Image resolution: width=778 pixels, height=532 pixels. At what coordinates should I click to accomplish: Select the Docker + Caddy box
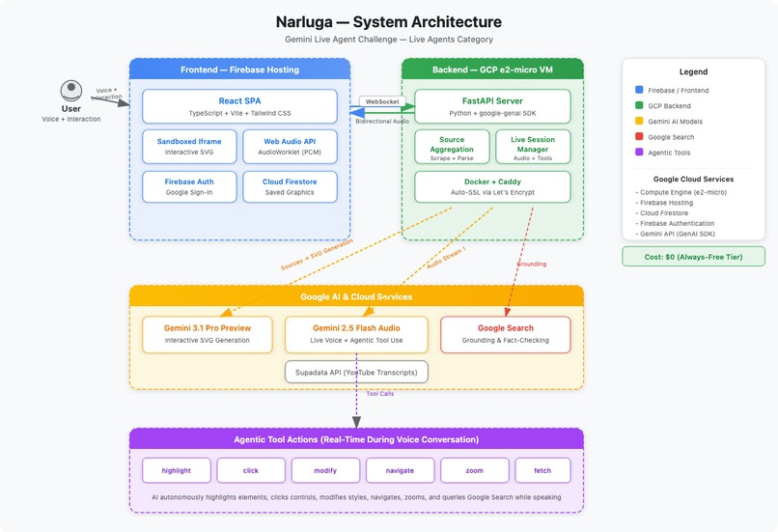tap(492, 186)
